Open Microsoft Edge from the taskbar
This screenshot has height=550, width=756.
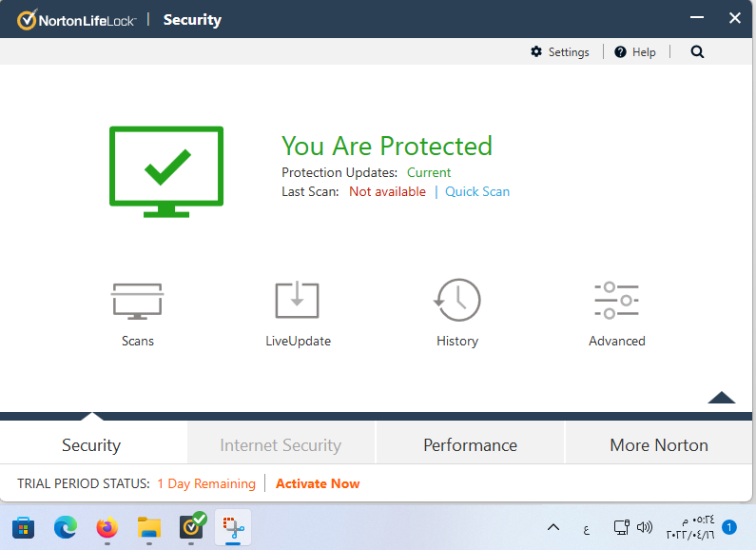[x=65, y=528]
